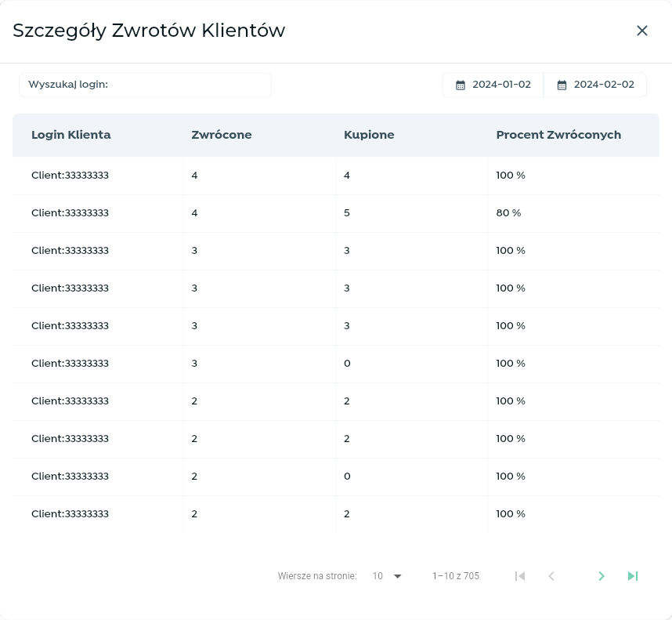Sort by the Kupione column header
The image size is (672, 620).
369,135
